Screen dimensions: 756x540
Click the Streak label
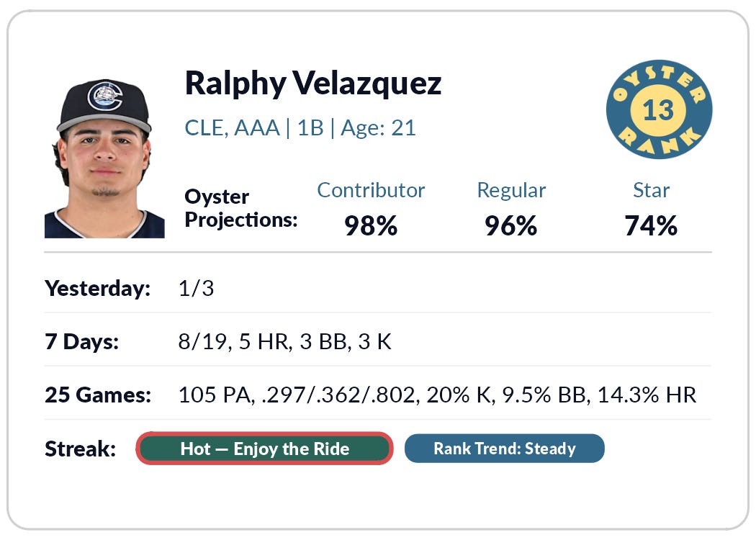pos(81,449)
